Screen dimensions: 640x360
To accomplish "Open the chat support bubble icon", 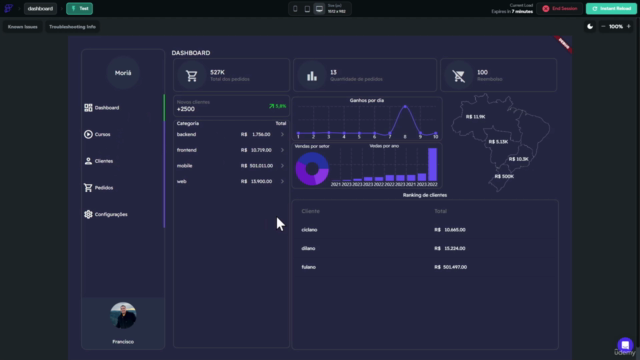I will [625, 345].
